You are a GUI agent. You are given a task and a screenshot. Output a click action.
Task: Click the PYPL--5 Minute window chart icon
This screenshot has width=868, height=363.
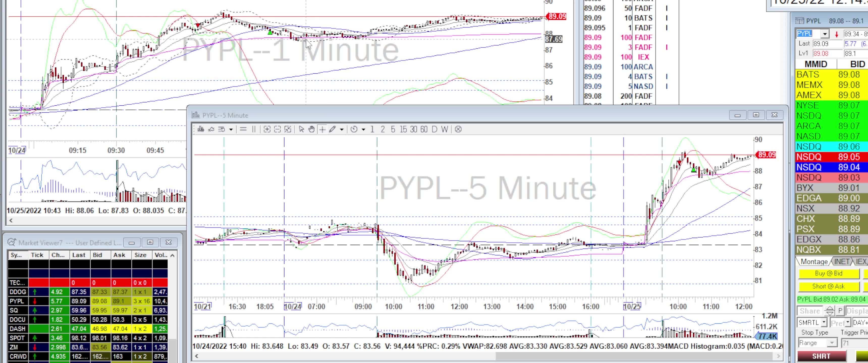pyautogui.click(x=196, y=115)
